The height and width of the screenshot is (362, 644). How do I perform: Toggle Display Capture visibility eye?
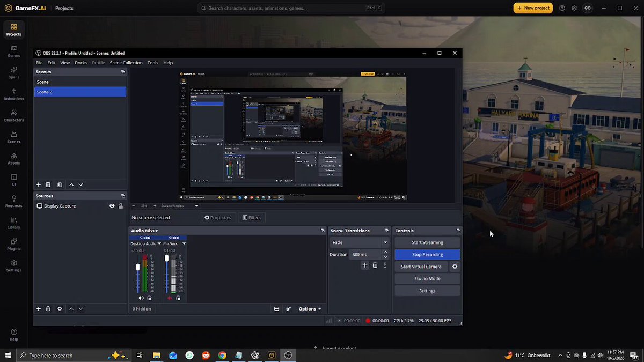click(112, 206)
